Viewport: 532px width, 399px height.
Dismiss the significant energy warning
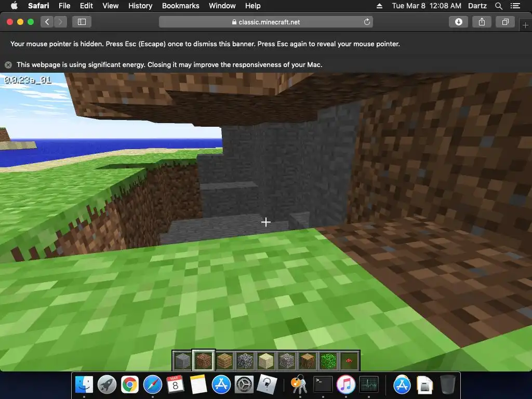(x=8, y=64)
